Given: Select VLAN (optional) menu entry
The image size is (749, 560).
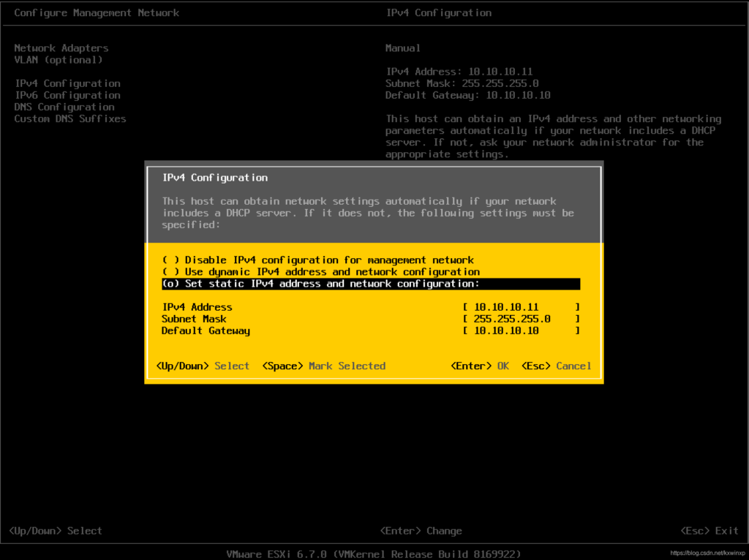Looking at the screenshot, I should coord(59,60).
